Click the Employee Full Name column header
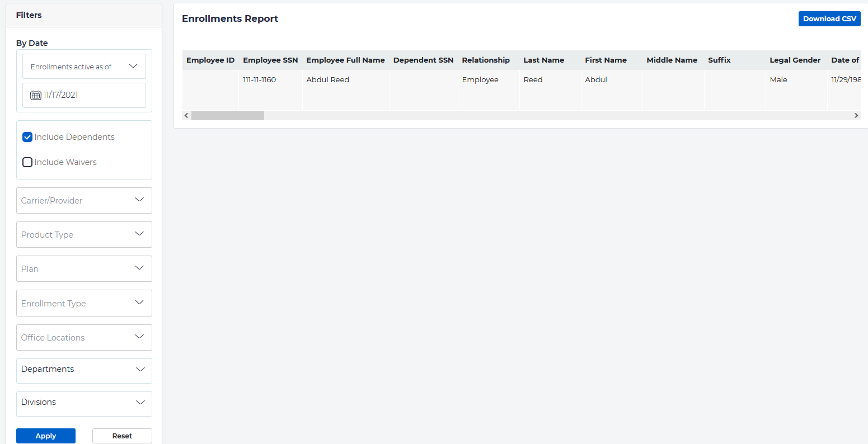Viewport: 868px width, 444px height. pyautogui.click(x=345, y=60)
